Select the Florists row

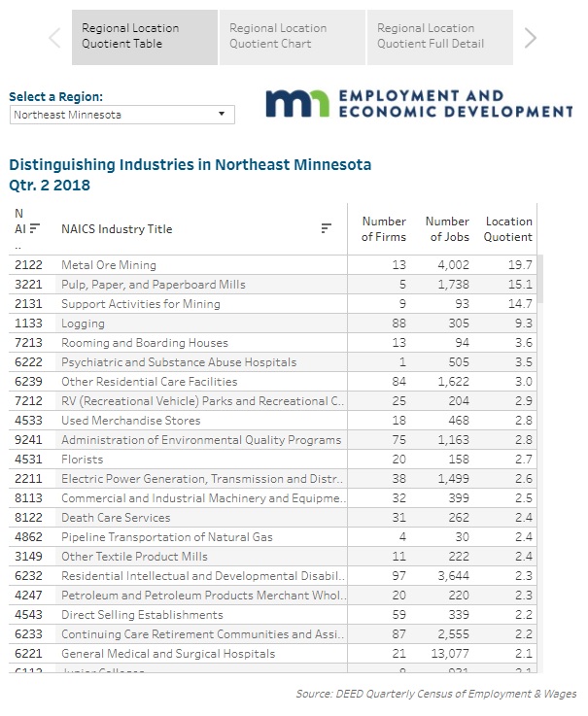273,459
